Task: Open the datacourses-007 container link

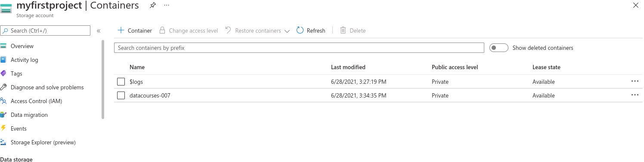Action: click(x=150, y=95)
